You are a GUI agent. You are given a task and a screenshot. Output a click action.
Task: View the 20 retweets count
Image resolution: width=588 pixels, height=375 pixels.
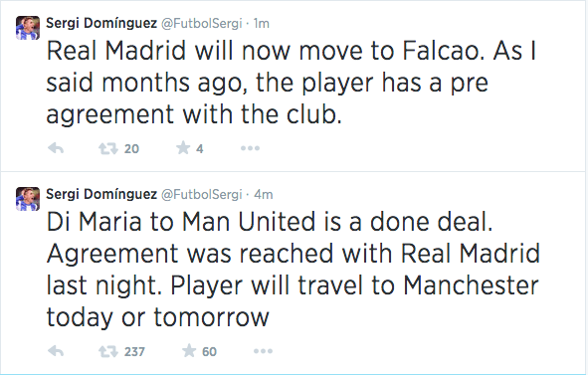point(131,149)
